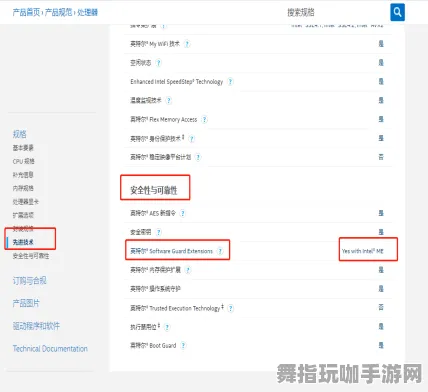Click the 'Yes with Intel ME' value

point(363,251)
